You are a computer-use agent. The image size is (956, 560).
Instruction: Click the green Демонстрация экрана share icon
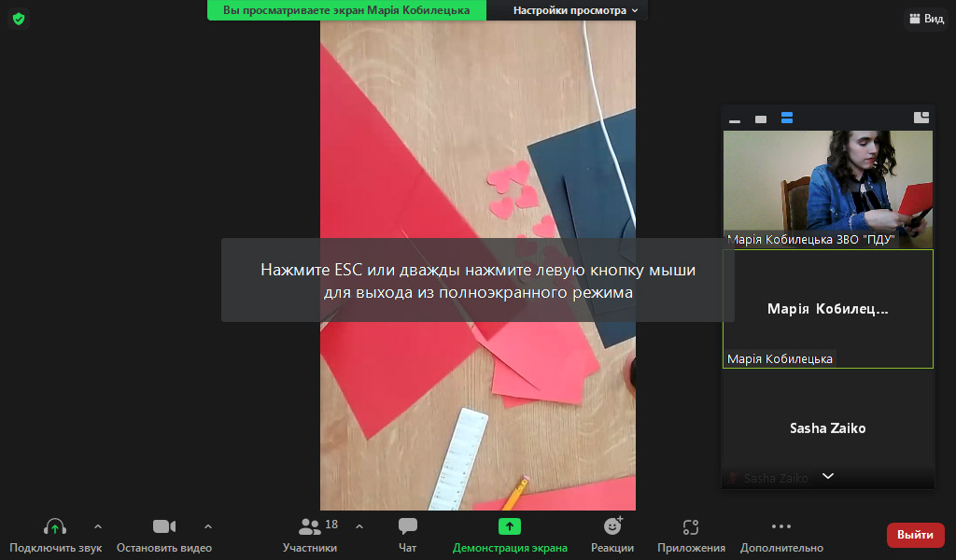pyautogui.click(x=510, y=527)
